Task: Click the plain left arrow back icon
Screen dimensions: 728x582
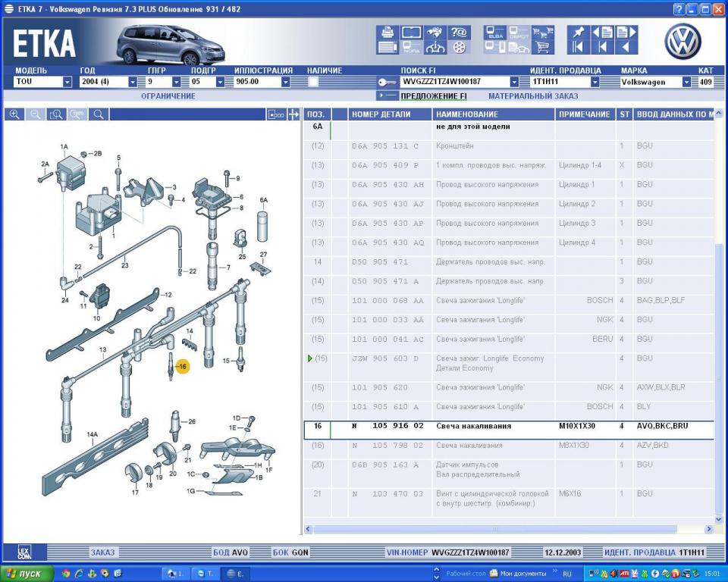Action: (626, 47)
